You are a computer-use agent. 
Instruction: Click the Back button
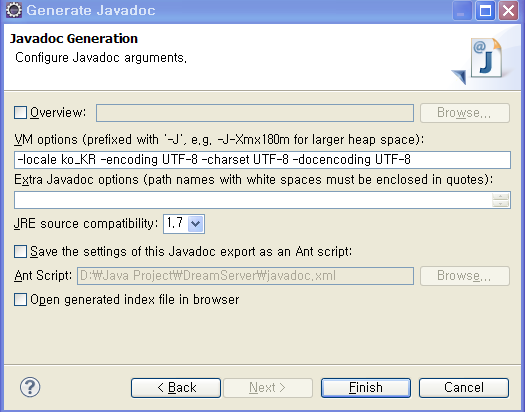[x=176, y=388]
